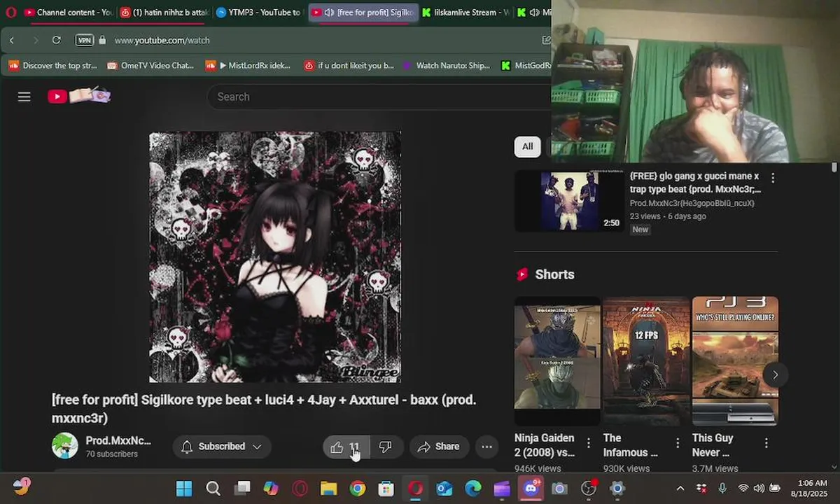Open the Windows Start menu
The image size is (840, 504).
[x=184, y=489]
